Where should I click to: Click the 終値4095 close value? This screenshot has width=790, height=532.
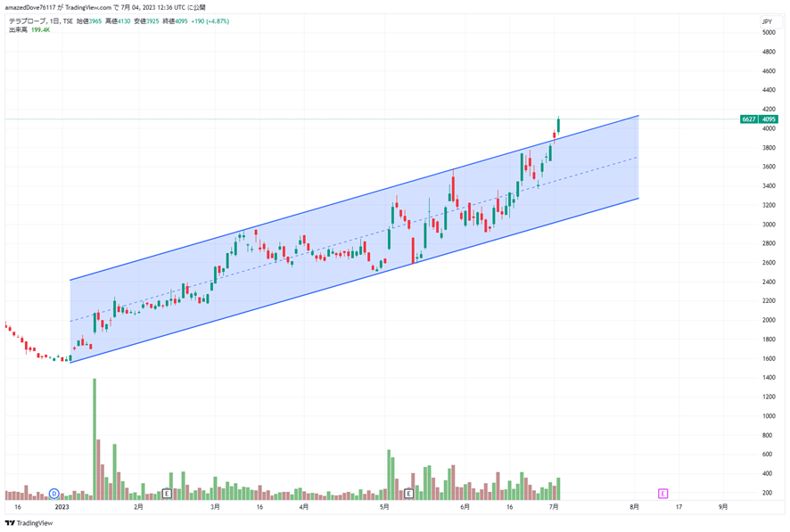point(176,21)
